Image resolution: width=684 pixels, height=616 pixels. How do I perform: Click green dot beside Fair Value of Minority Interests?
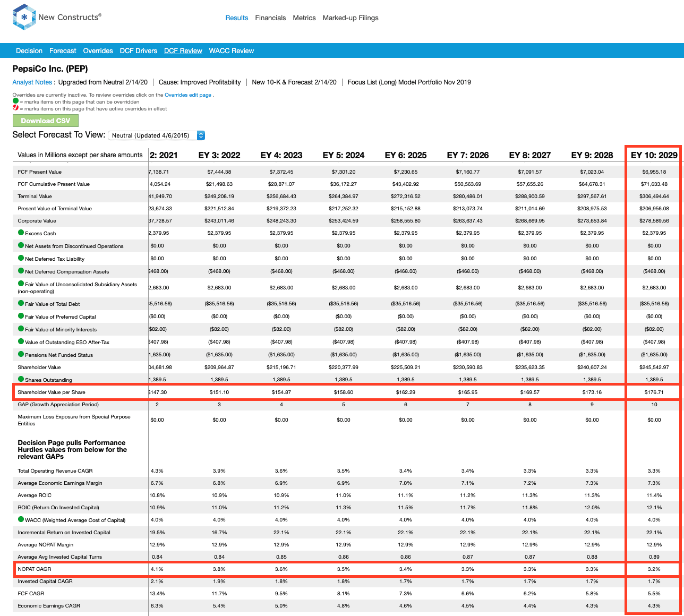21,329
